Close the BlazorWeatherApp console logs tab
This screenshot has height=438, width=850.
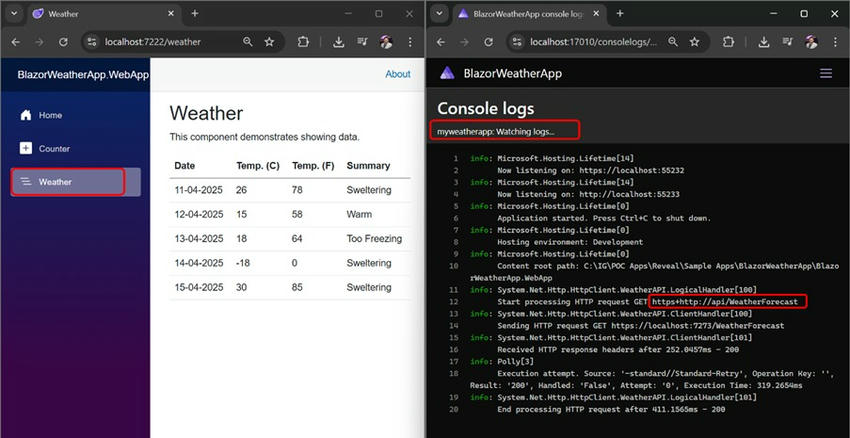tap(596, 14)
